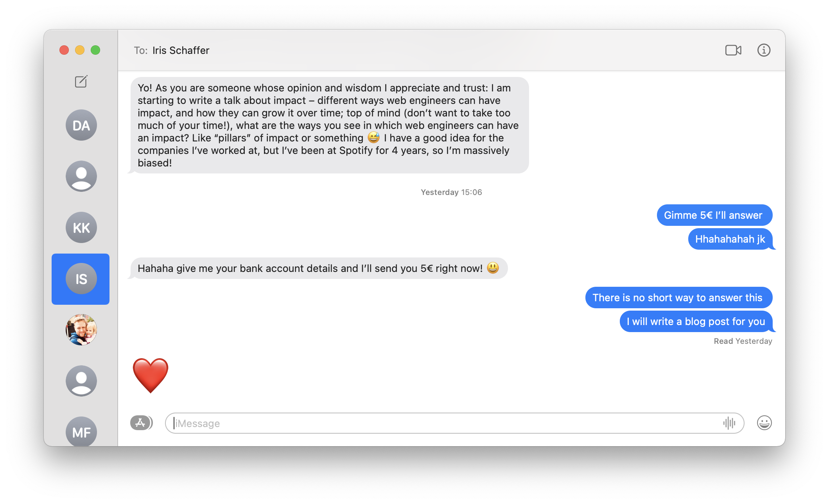Record an audio message

(729, 423)
